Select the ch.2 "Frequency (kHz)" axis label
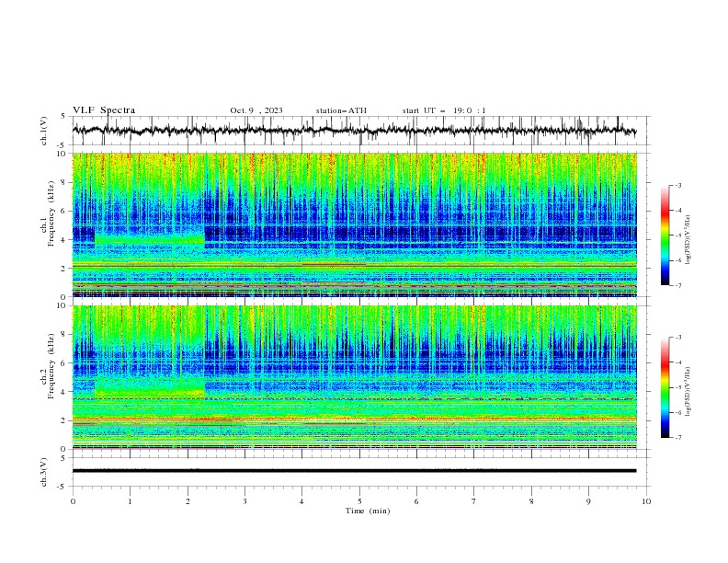 coord(51,365)
